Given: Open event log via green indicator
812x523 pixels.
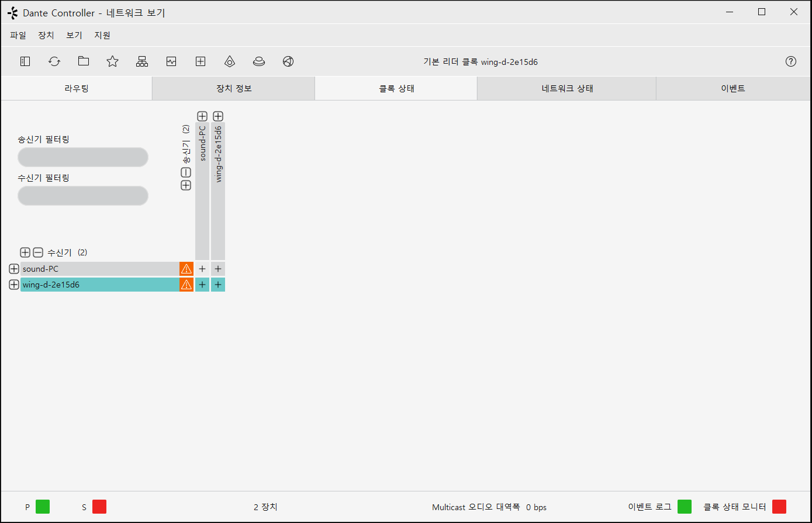Looking at the screenshot, I should (x=685, y=507).
